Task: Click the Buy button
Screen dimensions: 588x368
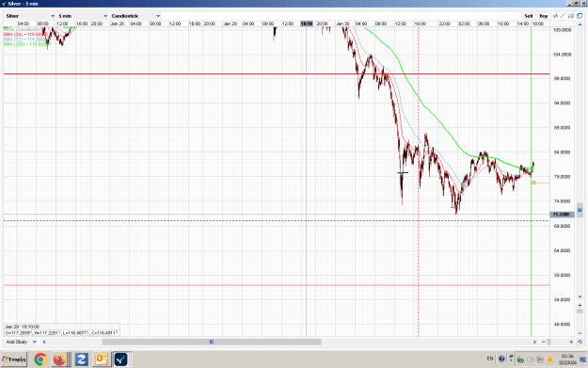Action: [x=544, y=16]
